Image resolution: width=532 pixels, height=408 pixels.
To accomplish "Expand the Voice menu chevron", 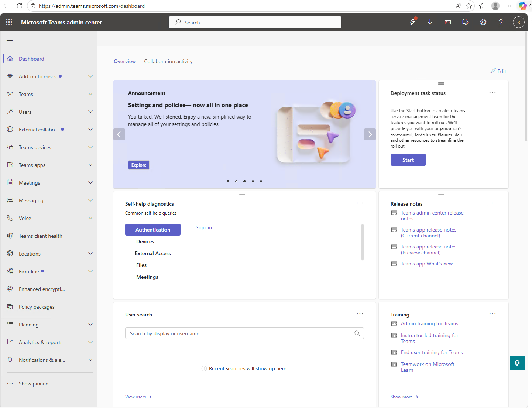I will coord(90,218).
